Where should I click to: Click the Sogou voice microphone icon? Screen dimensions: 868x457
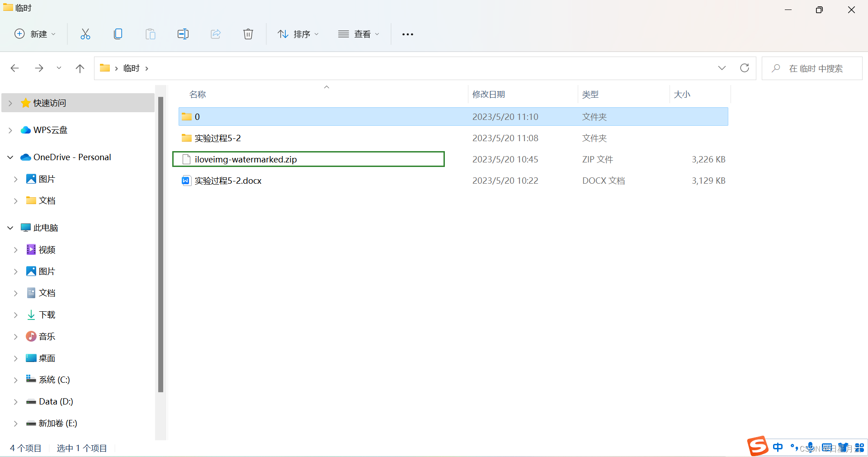coord(811,447)
